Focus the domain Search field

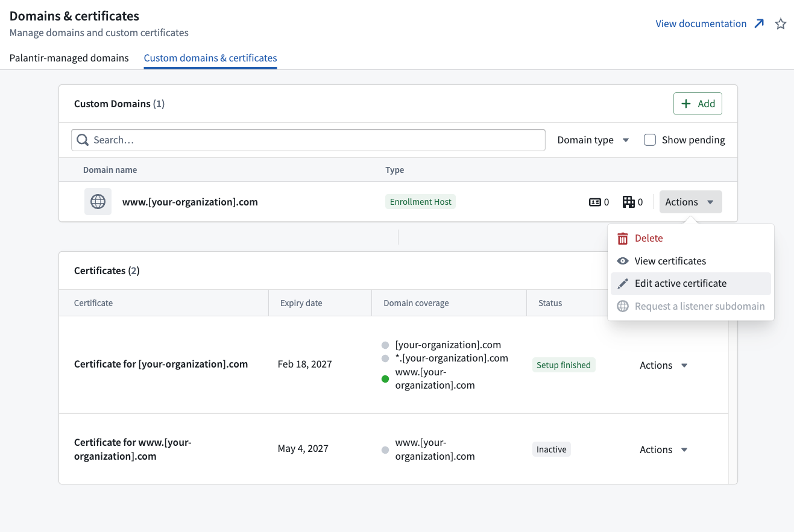(x=308, y=140)
